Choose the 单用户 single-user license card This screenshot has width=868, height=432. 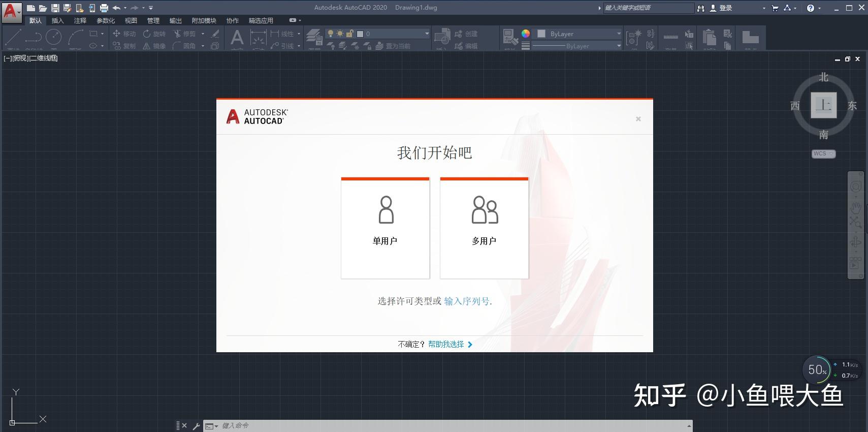[385, 228]
